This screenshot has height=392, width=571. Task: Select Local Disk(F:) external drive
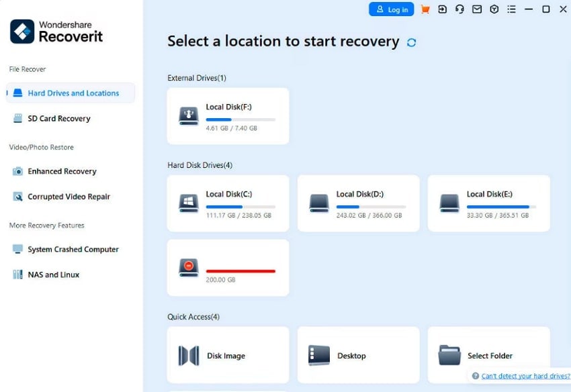pos(226,115)
